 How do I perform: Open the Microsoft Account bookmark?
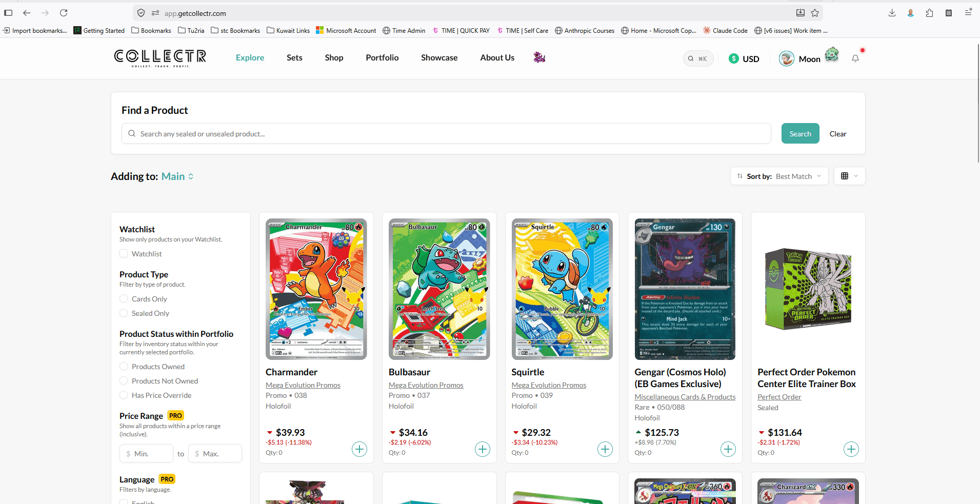point(346,30)
